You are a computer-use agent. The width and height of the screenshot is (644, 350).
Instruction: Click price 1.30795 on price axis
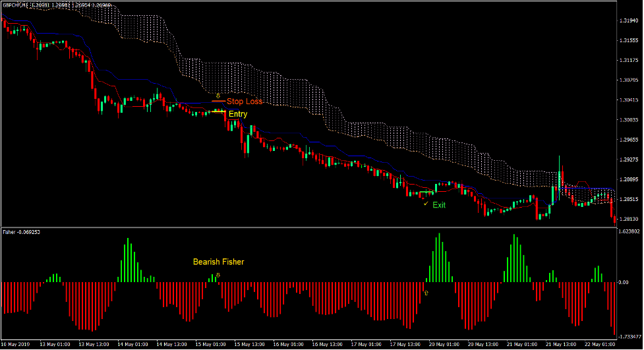click(629, 80)
